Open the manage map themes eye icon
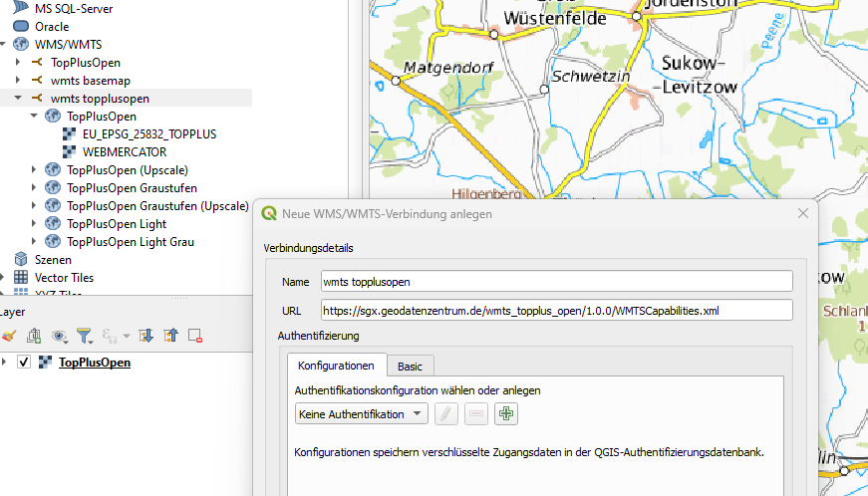This screenshot has width=868, height=496. pyautogui.click(x=59, y=336)
